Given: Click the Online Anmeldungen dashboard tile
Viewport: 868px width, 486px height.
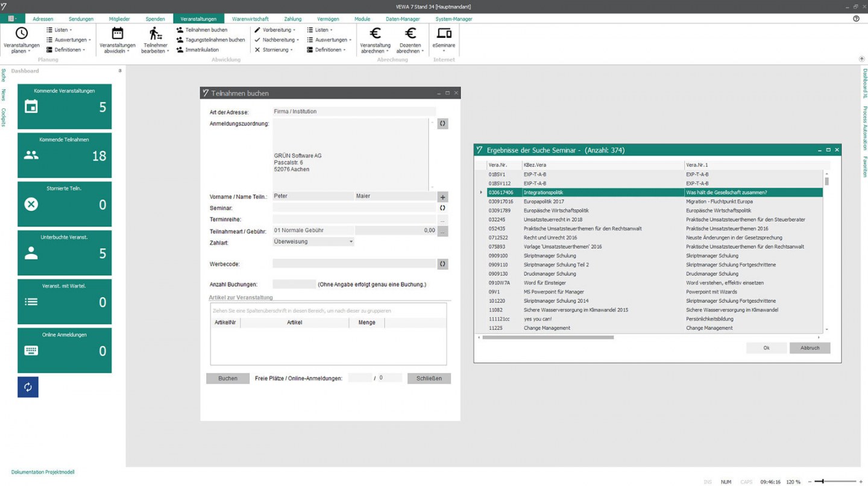Looking at the screenshot, I should tap(64, 350).
